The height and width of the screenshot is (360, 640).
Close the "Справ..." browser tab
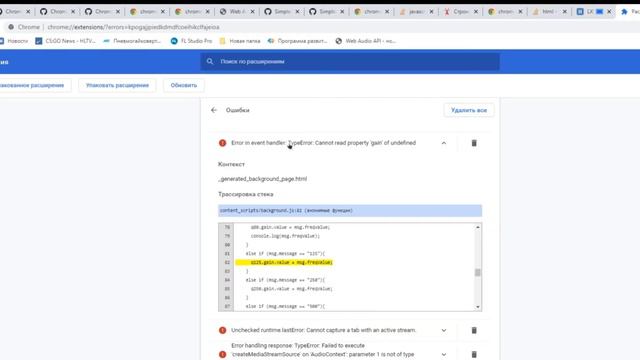[x=476, y=12]
